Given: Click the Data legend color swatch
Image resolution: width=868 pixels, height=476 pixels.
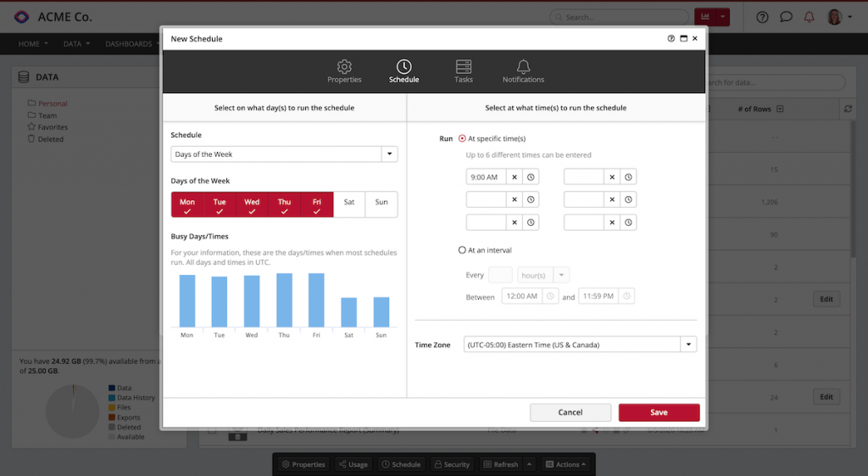Looking at the screenshot, I should pos(112,388).
